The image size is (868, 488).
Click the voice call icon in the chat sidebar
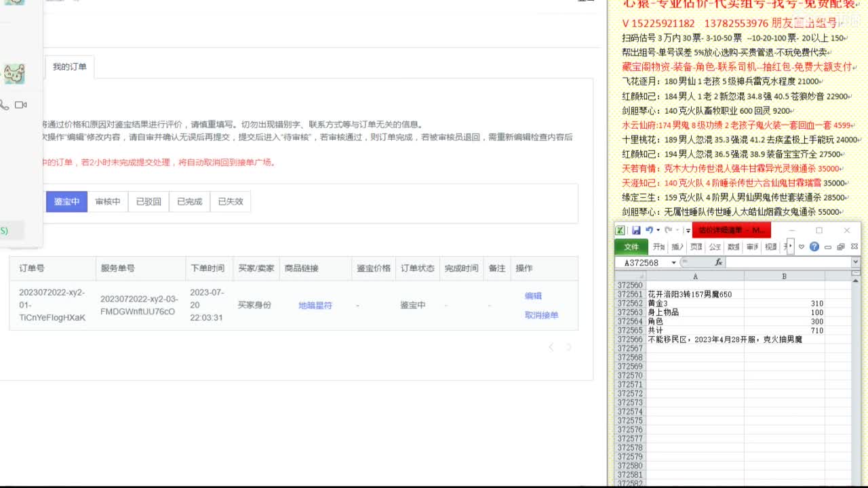coord(5,106)
